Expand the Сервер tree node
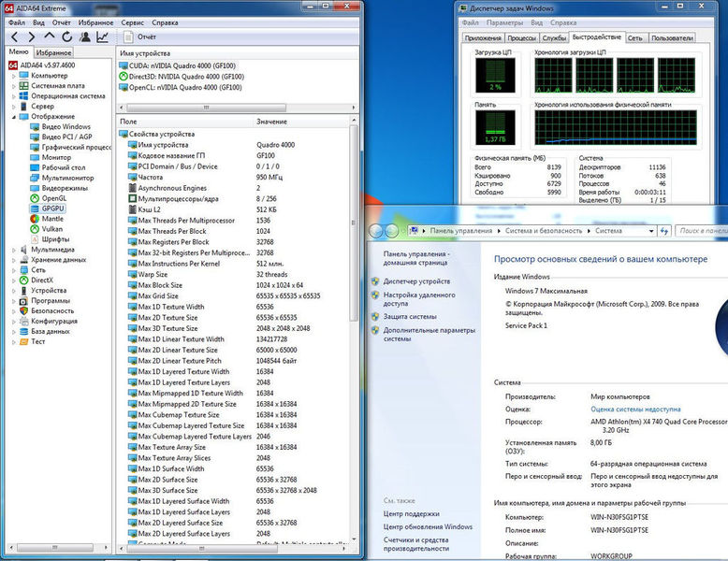 point(13,107)
